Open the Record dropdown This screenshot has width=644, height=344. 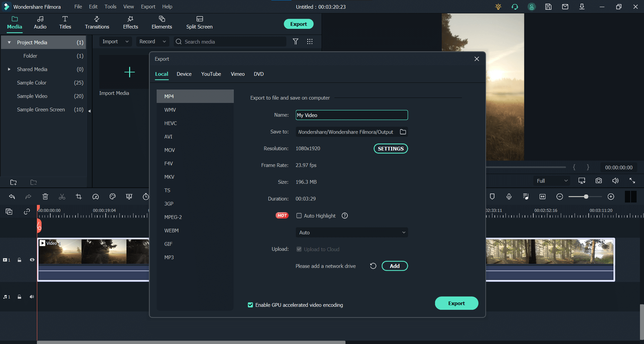[x=153, y=42]
